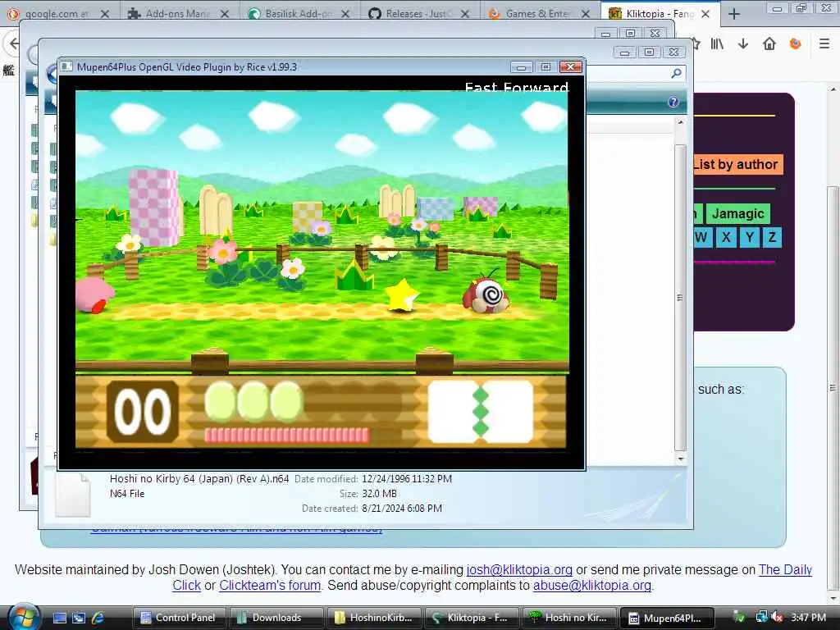Open Control Panel from the taskbar

180,618
